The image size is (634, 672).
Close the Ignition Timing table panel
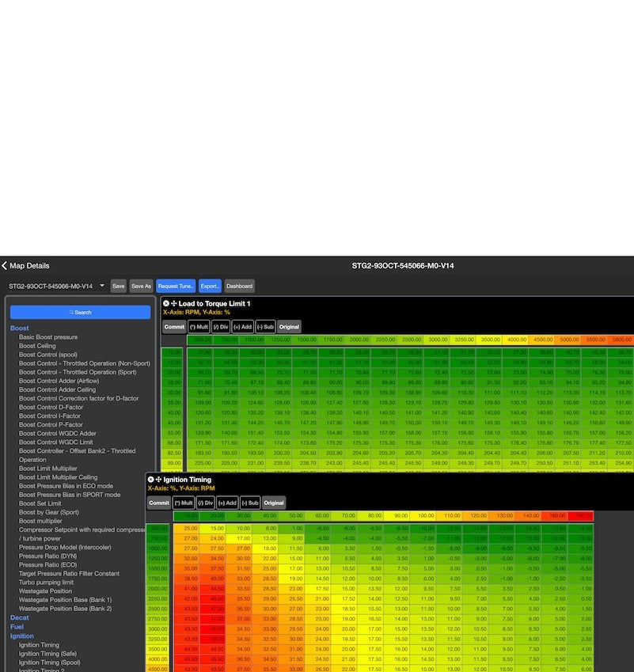coord(150,480)
